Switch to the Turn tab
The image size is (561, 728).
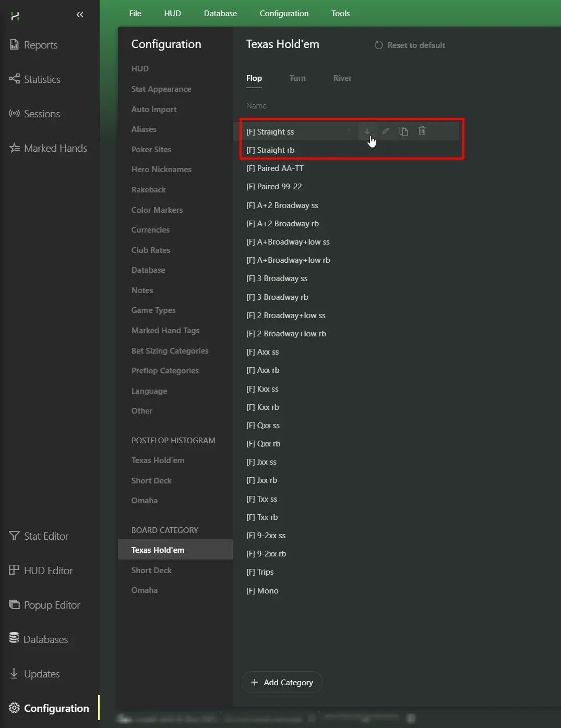pos(297,78)
